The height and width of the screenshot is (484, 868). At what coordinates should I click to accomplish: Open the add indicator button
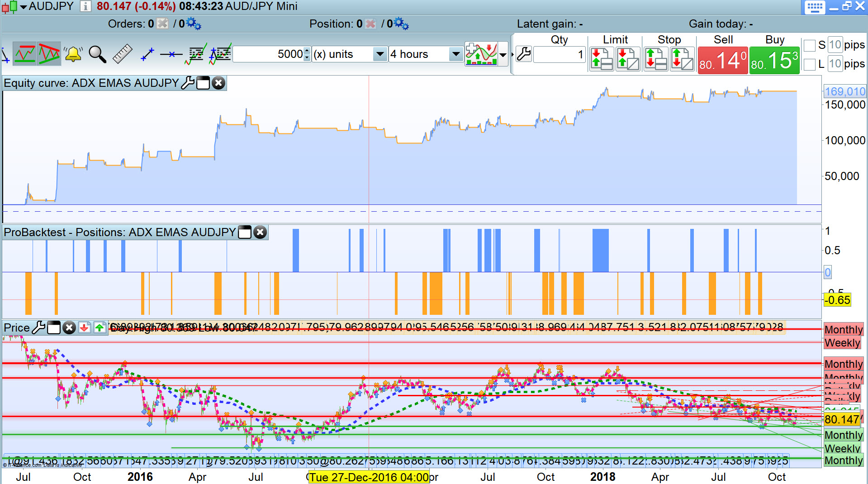point(481,54)
